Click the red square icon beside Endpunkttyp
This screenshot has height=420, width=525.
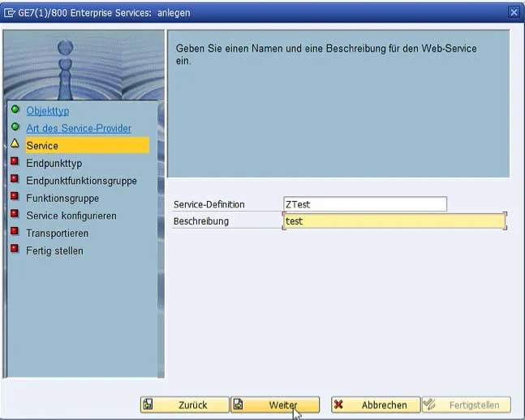click(15, 162)
